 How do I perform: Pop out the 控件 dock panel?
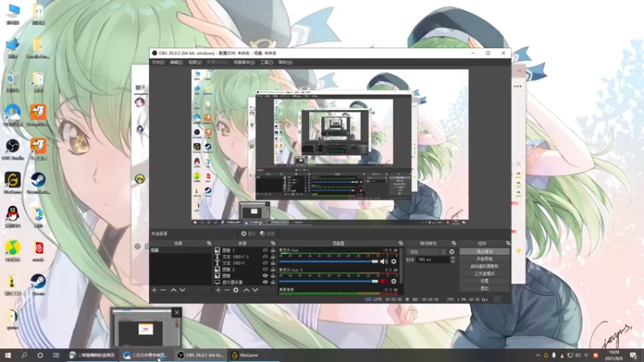pos(508,244)
